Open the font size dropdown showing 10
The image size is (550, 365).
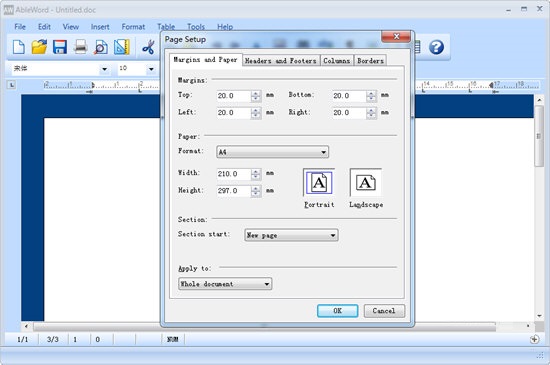click(x=151, y=69)
